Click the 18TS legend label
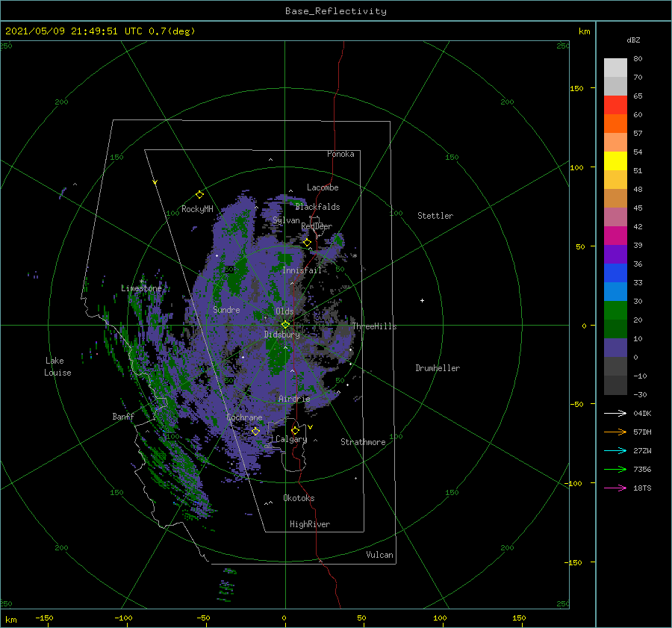This screenshot has height=628, width=672. [642, 488]
